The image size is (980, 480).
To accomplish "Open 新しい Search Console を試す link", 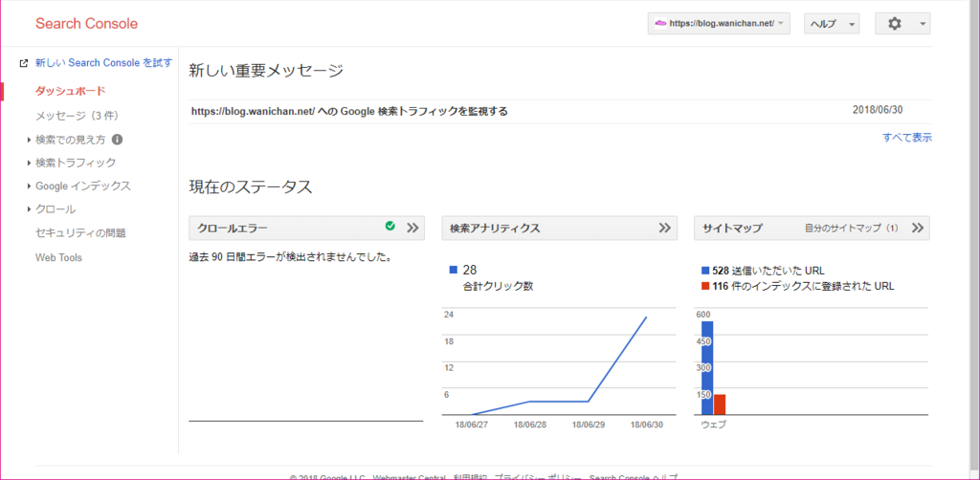I will (103, 63).
